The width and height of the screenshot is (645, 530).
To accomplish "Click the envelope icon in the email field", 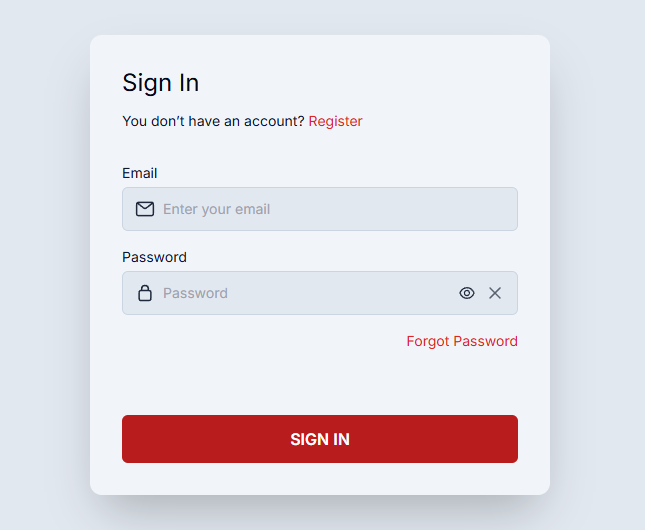I will [x=145, y=209].
